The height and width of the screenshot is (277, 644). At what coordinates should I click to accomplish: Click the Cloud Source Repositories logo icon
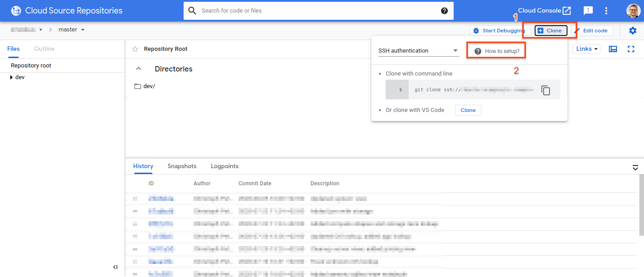16,11
